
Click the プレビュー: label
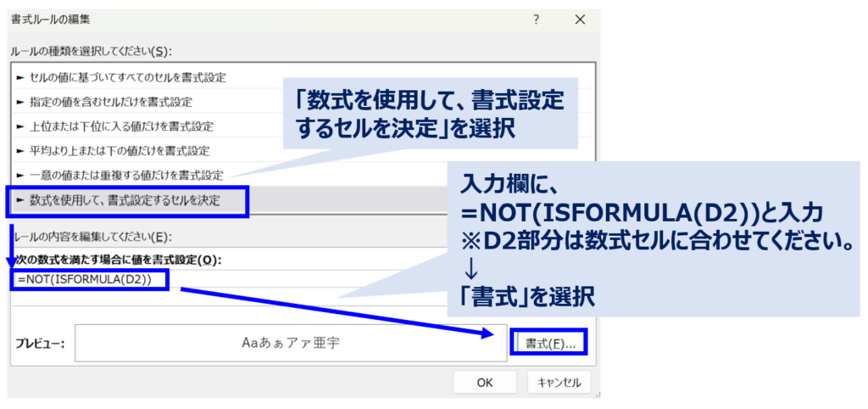pyautogui.click(x=41, y=344)
